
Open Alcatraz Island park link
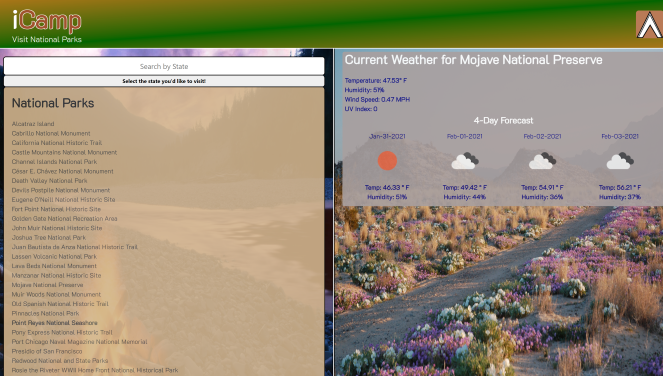[33, 124]
